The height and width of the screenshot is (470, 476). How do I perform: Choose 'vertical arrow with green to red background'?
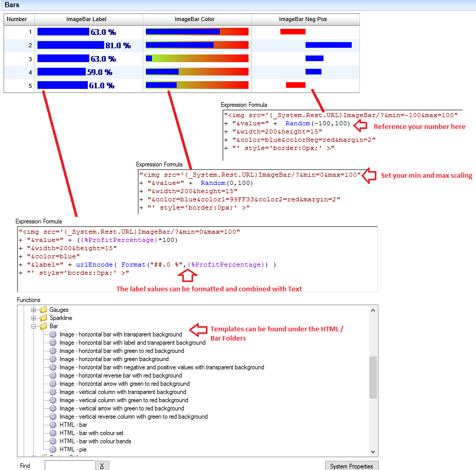tap(122, 408)
